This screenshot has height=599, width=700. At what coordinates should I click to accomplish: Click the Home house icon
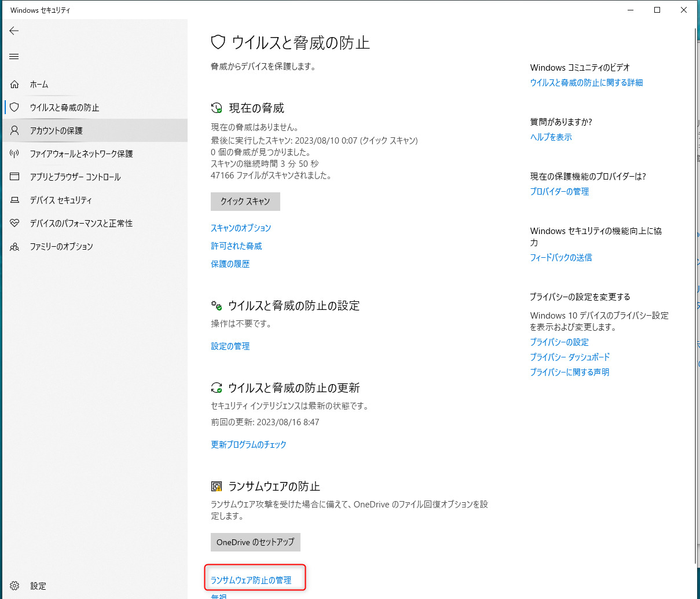pyautogui.click(x=14, y=85)
